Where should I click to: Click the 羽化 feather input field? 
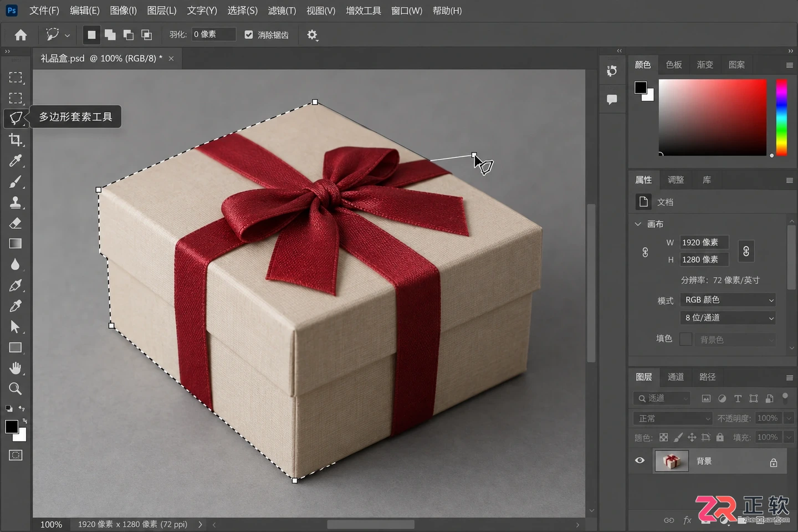[x=213, y=34]
